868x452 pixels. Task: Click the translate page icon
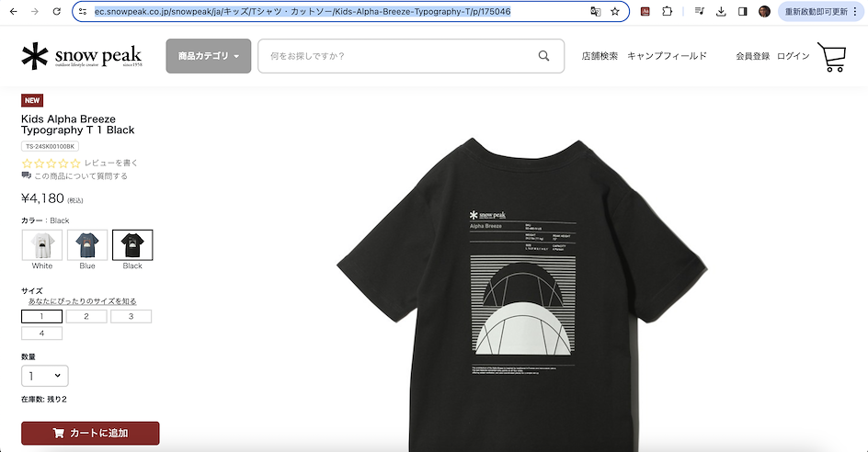coord(596,11)
